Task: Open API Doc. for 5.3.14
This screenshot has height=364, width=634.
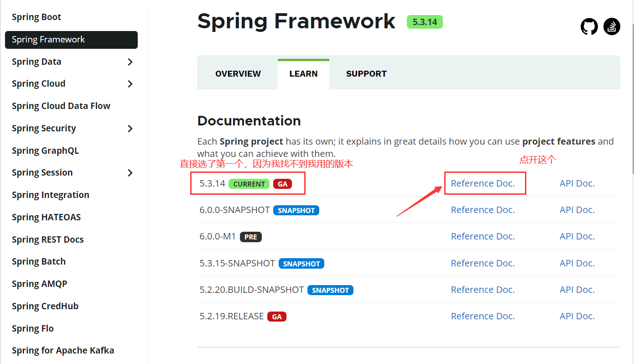Action: click(x=577, y=183)
